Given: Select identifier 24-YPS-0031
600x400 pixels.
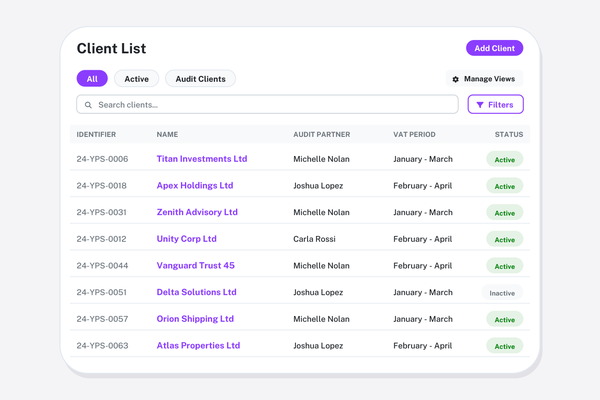Looking at the screenshot, I should [x=101, y=212].
